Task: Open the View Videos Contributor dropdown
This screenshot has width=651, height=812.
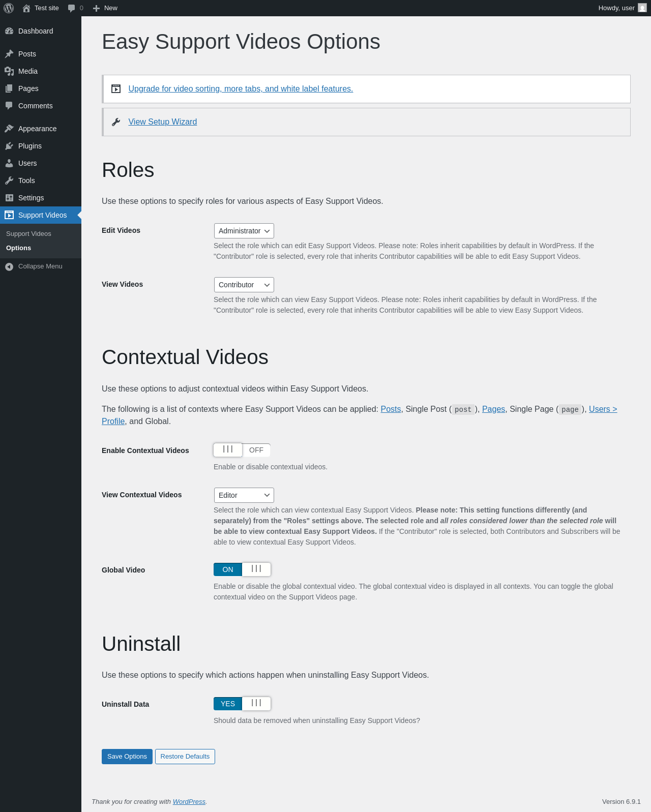Action: (x=244, y=285)
